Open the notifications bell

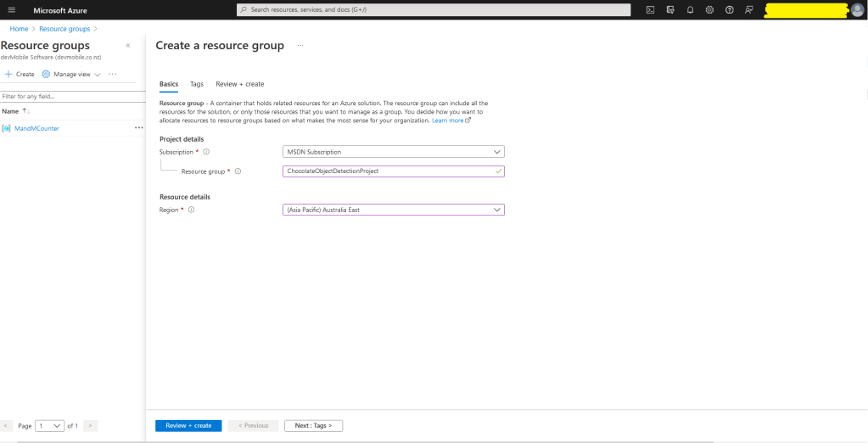pos(690,10)
